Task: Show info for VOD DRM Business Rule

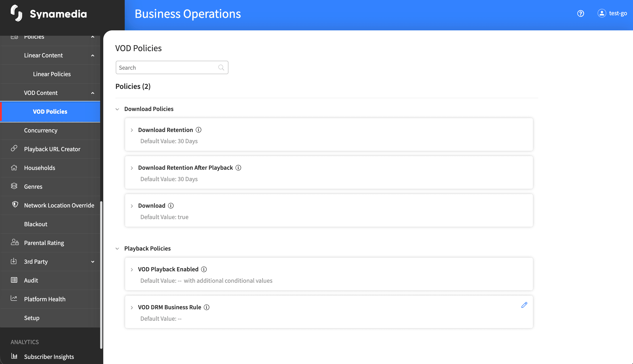Action: (206, 307)
